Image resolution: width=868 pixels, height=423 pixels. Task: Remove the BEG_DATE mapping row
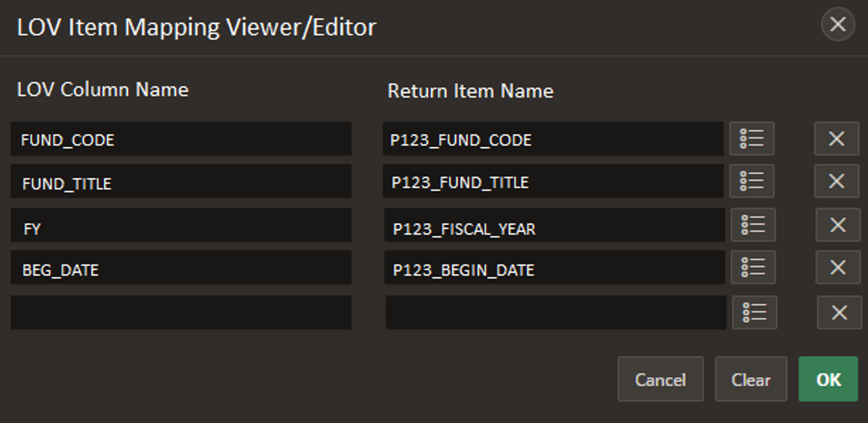point(838,267)
